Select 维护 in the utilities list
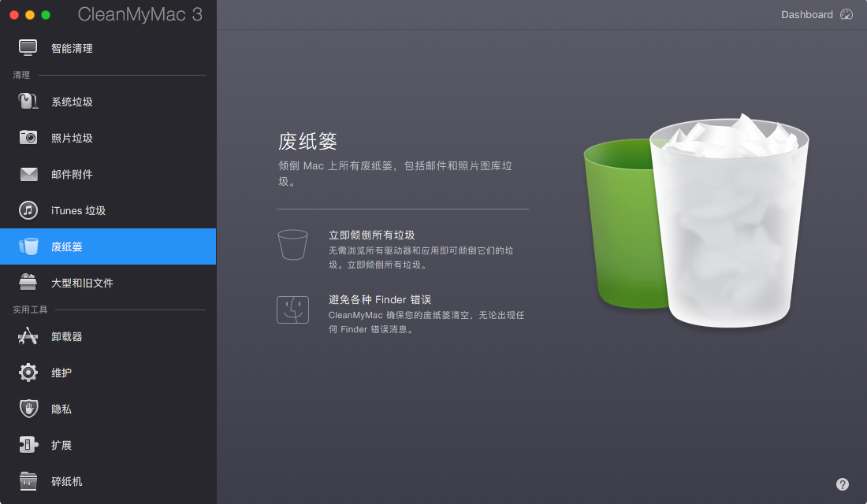867x504 pixels. point(108,372)
